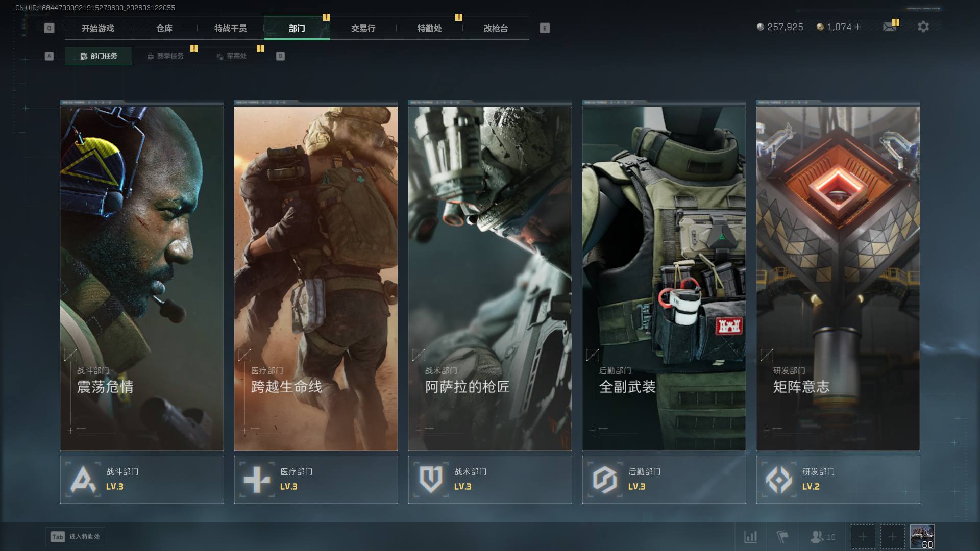Click the player avatar showing level 60
Viewport: 980px width, 551px height.
point(922,537)
